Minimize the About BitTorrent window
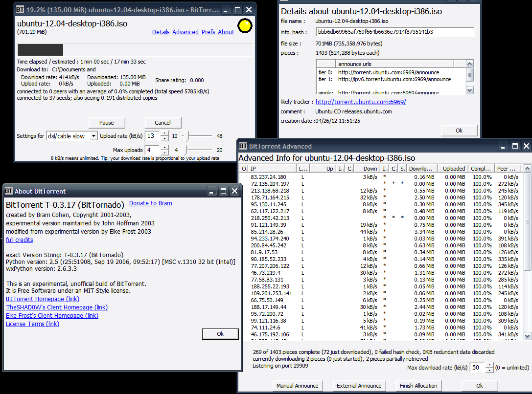Screen dimensions: 532x394 tap(212, 191)
